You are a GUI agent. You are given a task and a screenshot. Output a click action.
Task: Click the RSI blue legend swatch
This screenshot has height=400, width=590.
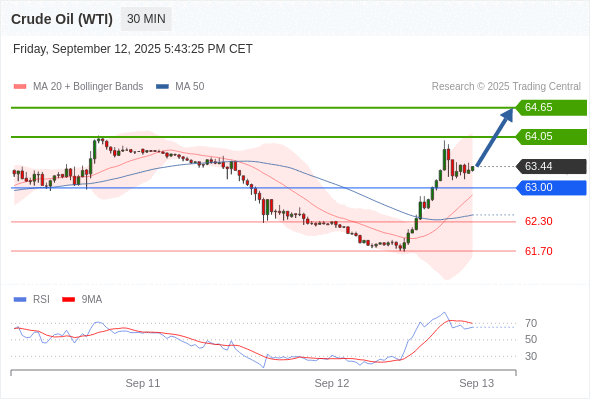click(x=20, y=300)
